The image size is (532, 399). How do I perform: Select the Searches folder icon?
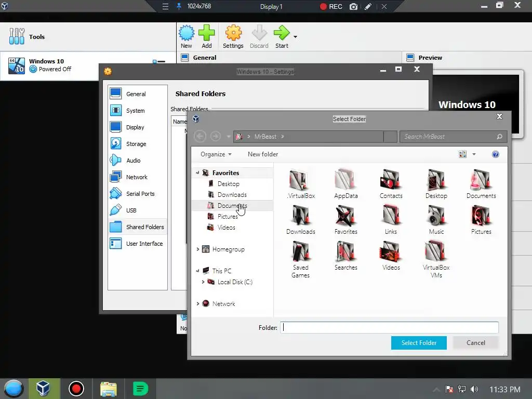tap(345, 256)
